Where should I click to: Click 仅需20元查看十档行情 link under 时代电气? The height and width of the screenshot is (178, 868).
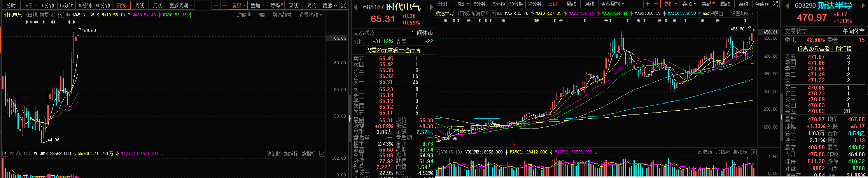pos(393,50)
